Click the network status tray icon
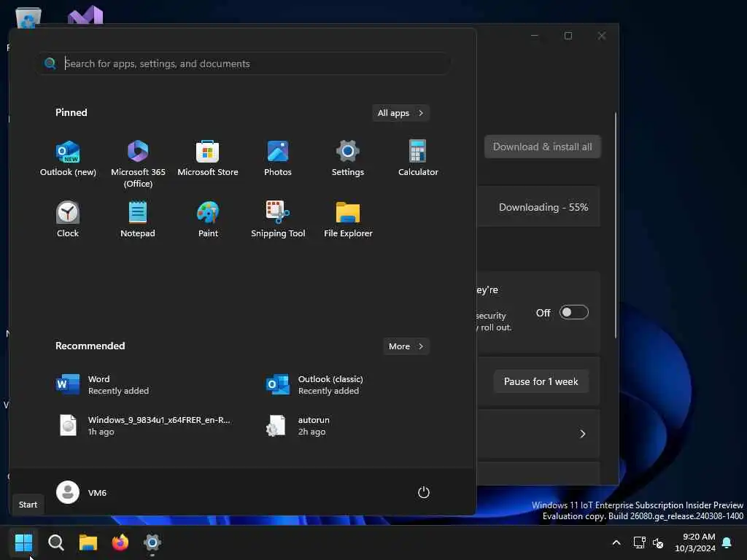This screenshot has height=560, width=747. coord(639,542)
